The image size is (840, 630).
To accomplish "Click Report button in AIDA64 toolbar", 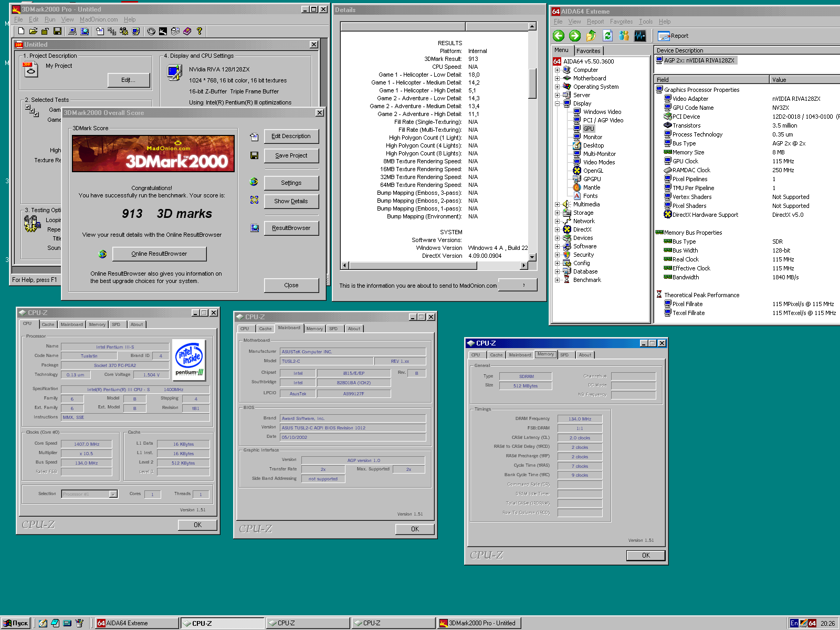I will pos(673,36).
